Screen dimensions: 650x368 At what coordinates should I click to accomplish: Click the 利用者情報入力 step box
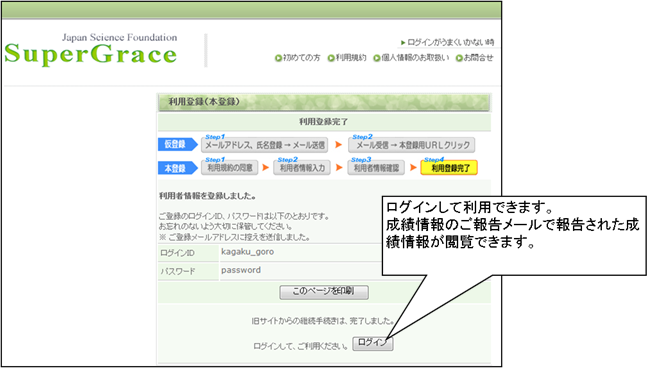[x=302, y=168]
